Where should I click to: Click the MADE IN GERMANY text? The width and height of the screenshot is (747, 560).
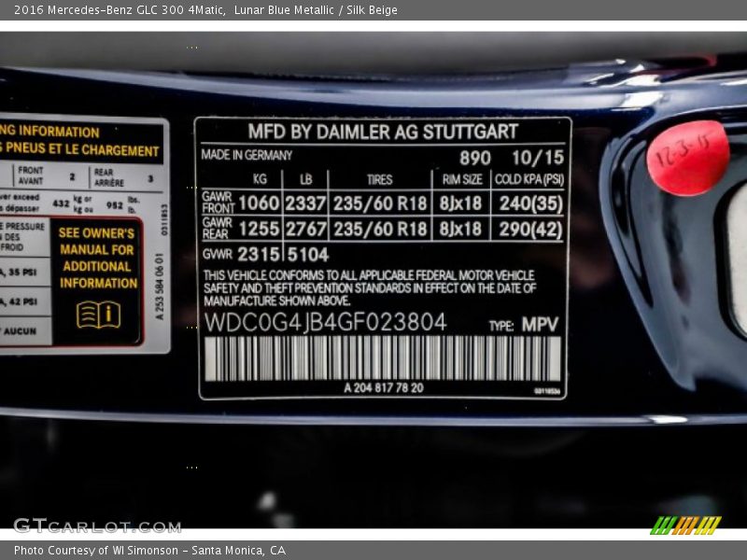click(247, 156)
